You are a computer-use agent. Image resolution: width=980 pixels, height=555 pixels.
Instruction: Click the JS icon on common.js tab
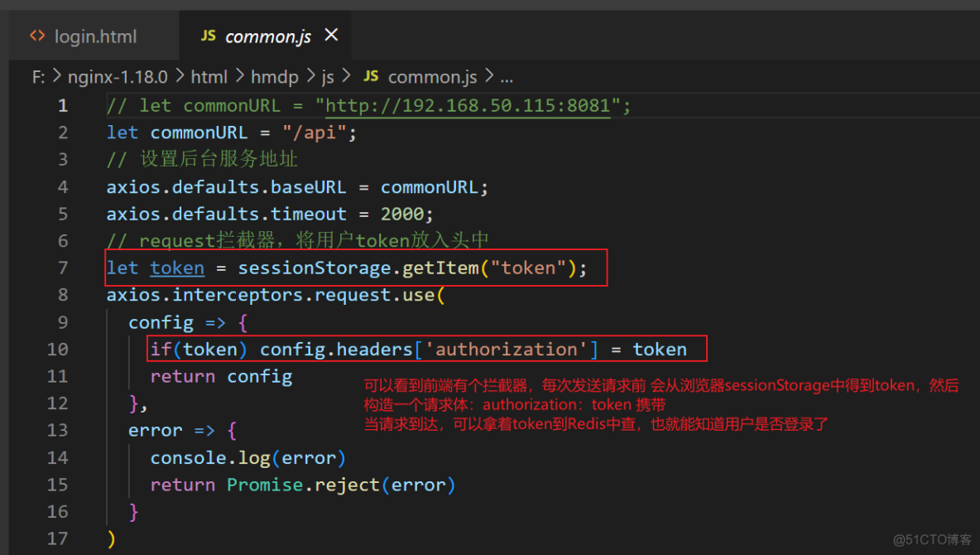209,36
